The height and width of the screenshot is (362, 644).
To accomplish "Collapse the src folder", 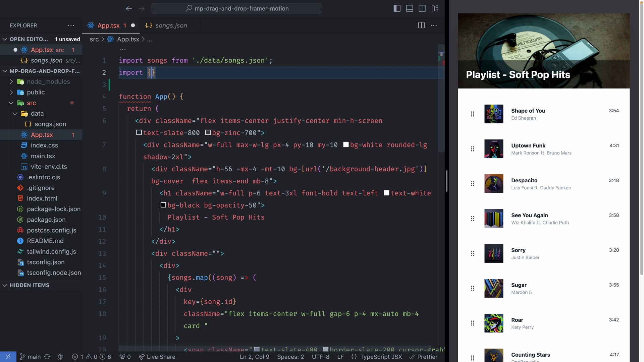I will 41,103.
